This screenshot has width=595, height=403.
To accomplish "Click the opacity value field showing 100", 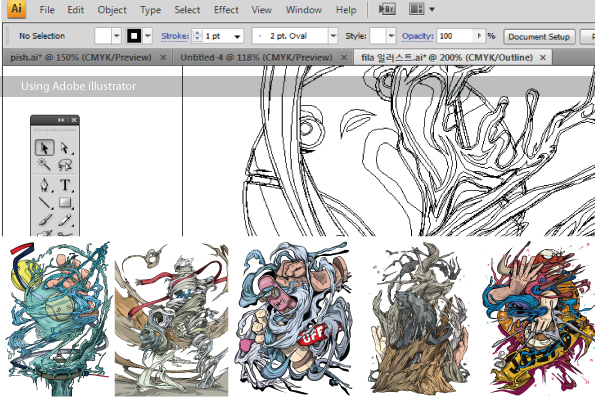I will [455, 36].
